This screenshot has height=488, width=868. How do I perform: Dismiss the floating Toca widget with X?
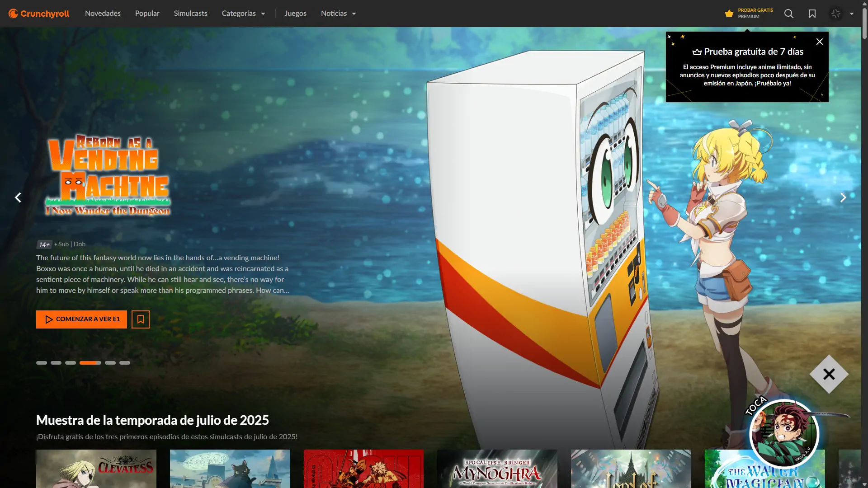pyautogui.click(x=829, y=374)
